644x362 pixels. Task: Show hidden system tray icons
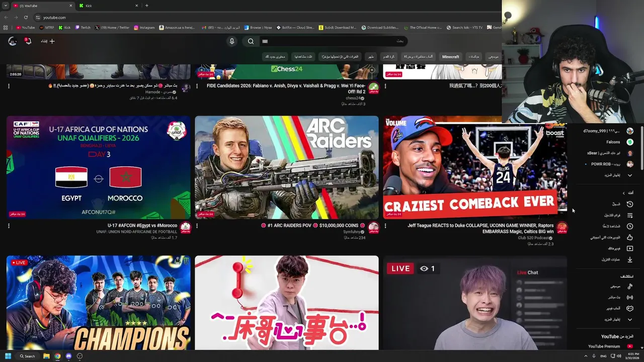pyautogui.click(x=586, y=356)
